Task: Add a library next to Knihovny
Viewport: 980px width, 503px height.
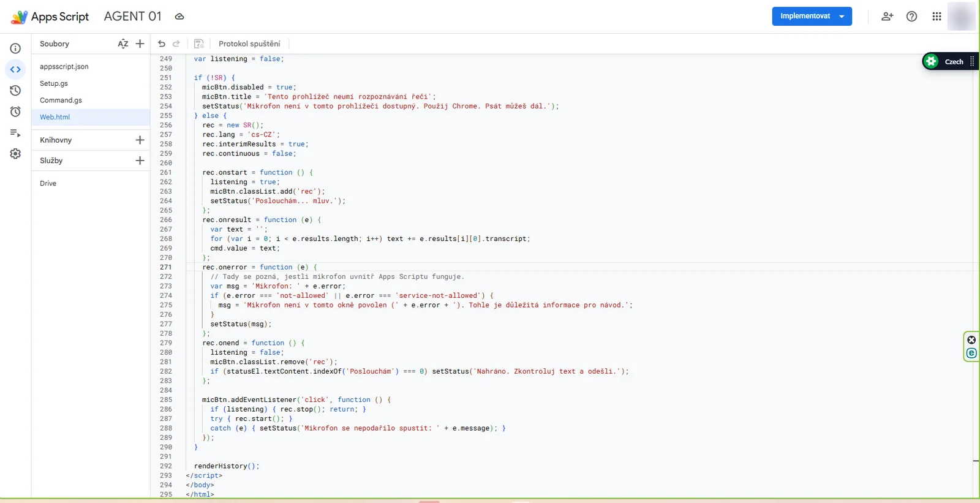Action: click(140, 140)
